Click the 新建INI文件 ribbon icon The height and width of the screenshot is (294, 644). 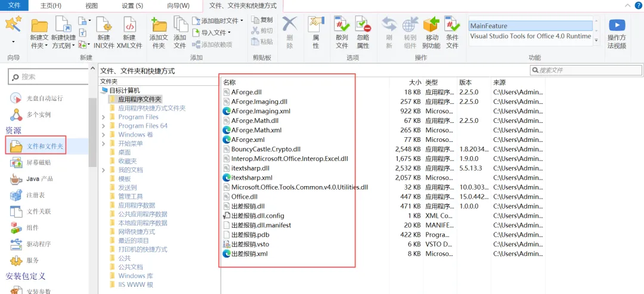[x=104, y=24]
